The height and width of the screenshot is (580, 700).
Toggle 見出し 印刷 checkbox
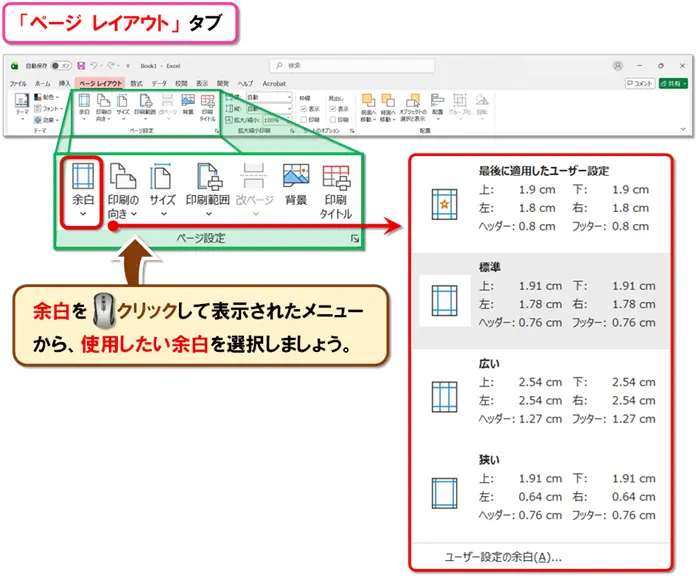click(x=333, y=120)
